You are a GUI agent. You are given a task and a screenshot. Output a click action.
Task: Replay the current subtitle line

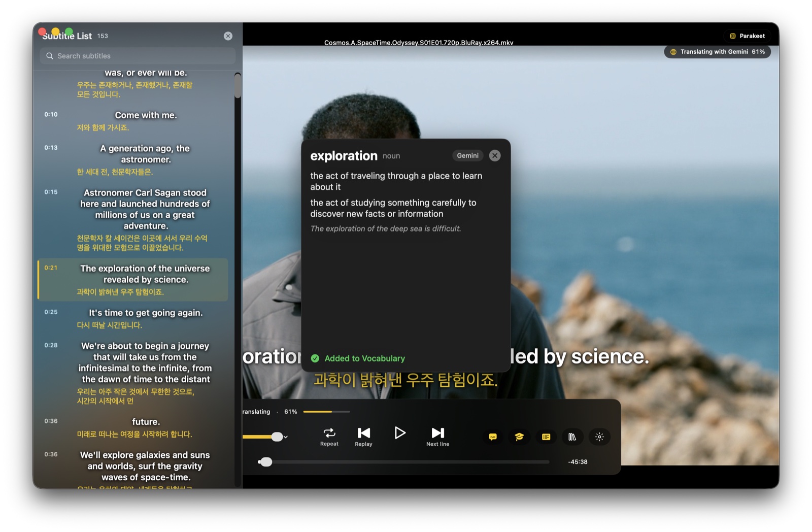363,437
